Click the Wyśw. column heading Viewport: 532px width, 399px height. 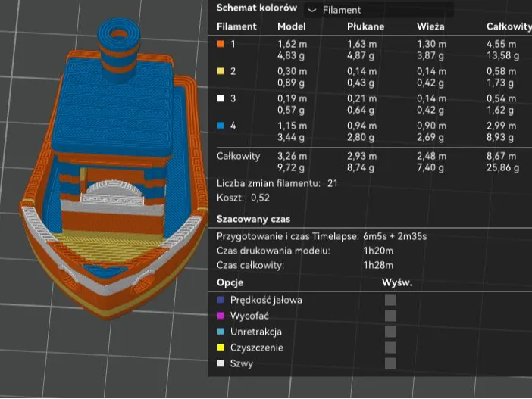397,282
